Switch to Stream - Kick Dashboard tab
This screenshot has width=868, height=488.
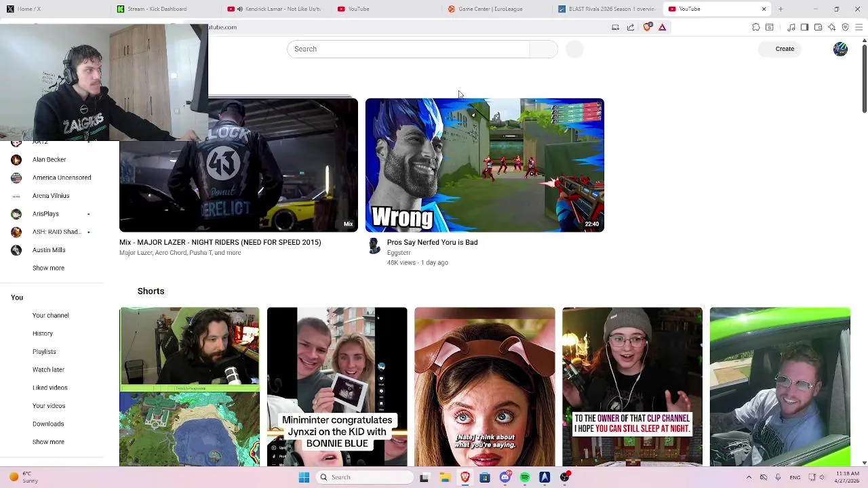click(164, 9)
